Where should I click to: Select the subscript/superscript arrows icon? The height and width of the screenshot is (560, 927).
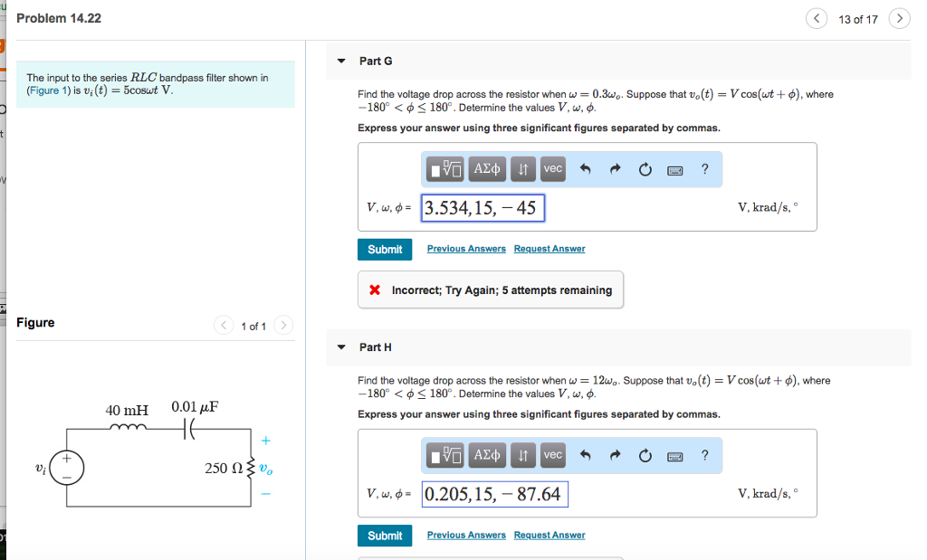click(522, 168)
